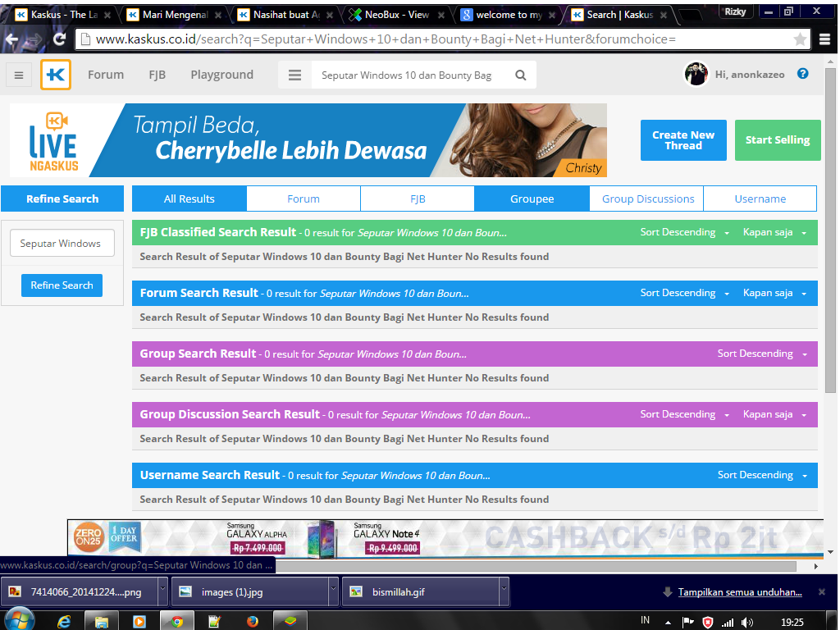Expand FJB Classified Kapan saja dropdown
The width and height of the screenshot is (840, 630).
[x=774, y=232]
